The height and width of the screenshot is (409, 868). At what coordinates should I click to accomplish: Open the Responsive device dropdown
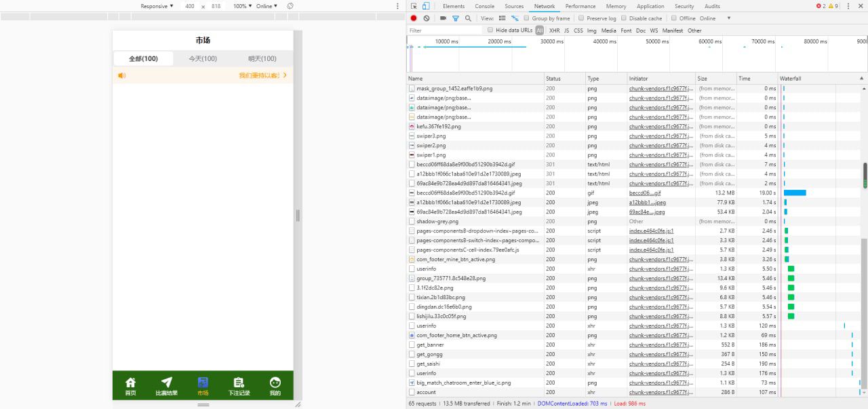click(157, 6)
